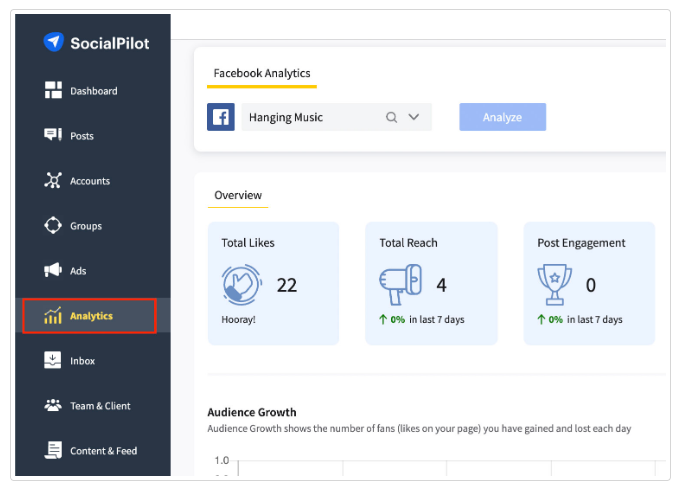Open Content & Feed section
This screenshot has width=690, height=491.
pos(104,451)
